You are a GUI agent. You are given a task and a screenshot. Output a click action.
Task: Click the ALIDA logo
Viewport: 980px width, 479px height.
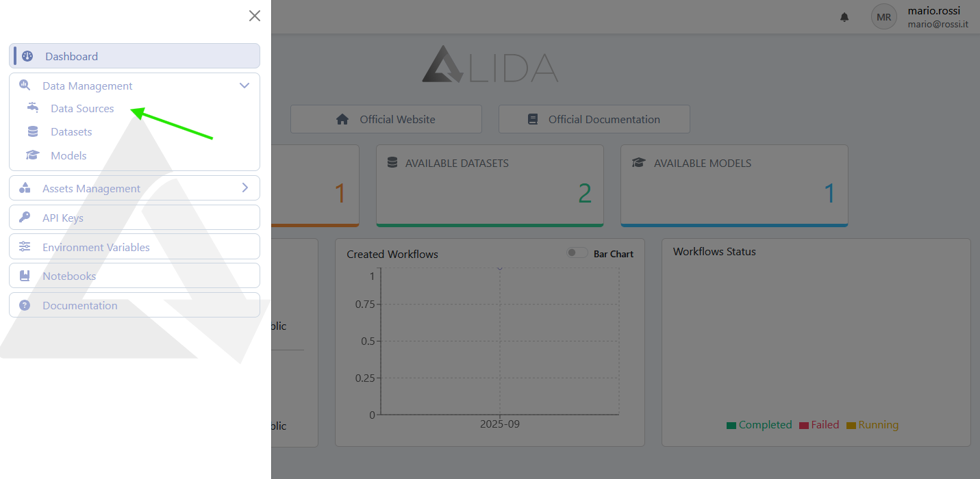490,64
